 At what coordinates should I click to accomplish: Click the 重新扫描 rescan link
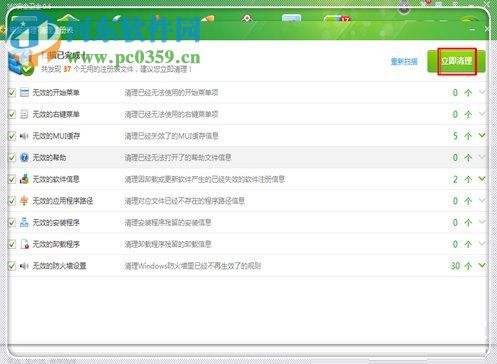point(404,62)
